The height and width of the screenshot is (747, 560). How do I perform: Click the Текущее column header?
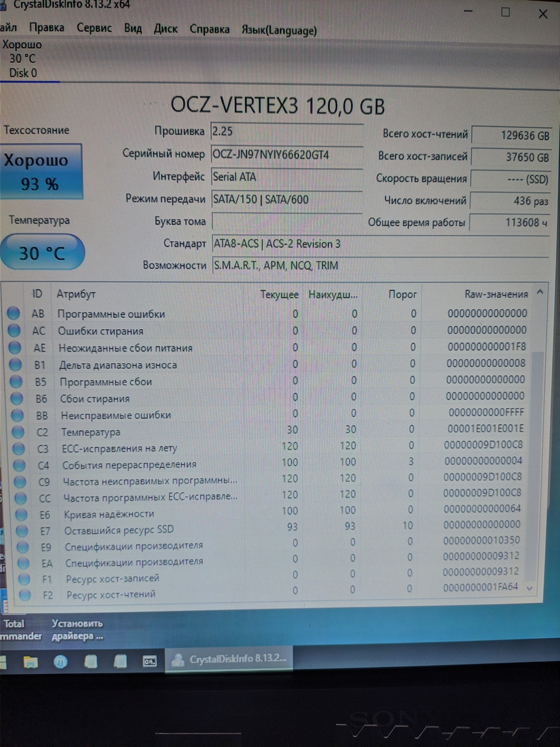279,295
